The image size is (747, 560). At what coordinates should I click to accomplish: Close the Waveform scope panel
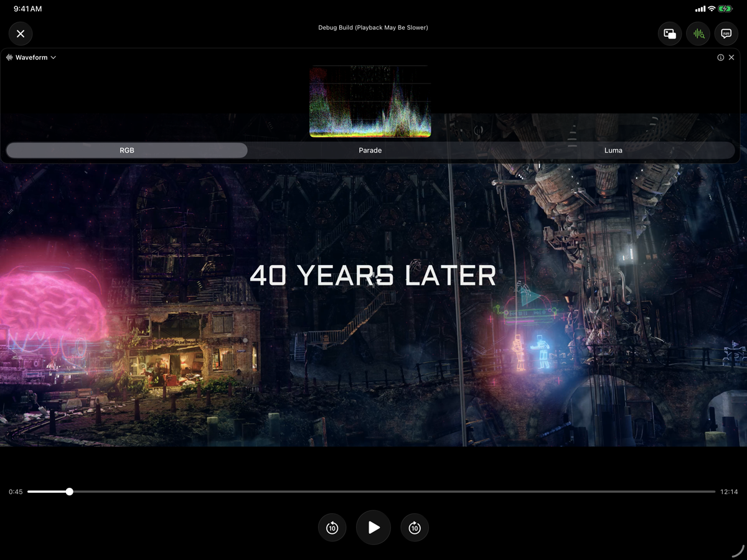pyautogui.click(x=731, y=57)
